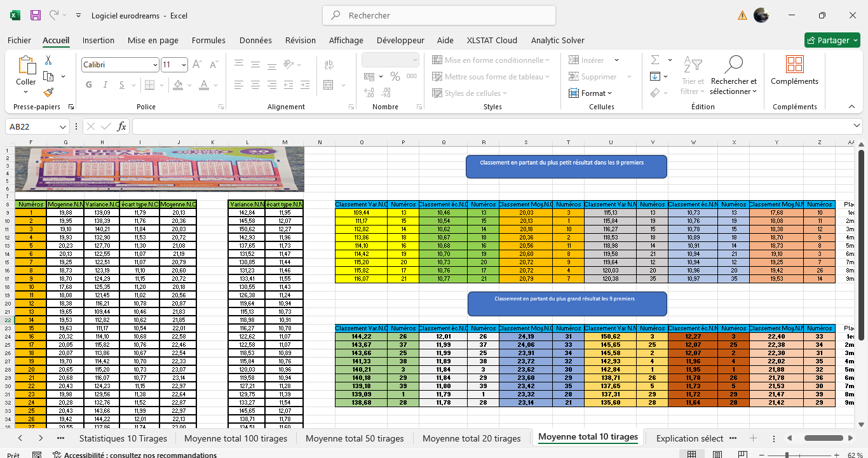Add a decimal place
The height and width of the screenshot is (458, 868).
point(370,93)
